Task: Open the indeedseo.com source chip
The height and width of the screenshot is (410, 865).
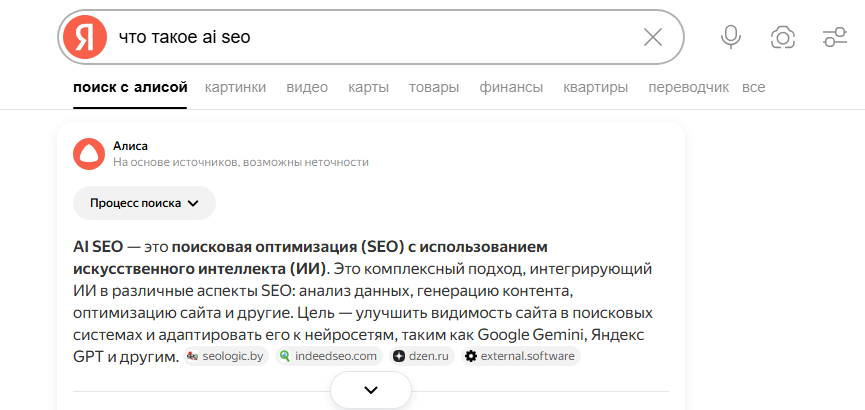Action: coord(329,356)
